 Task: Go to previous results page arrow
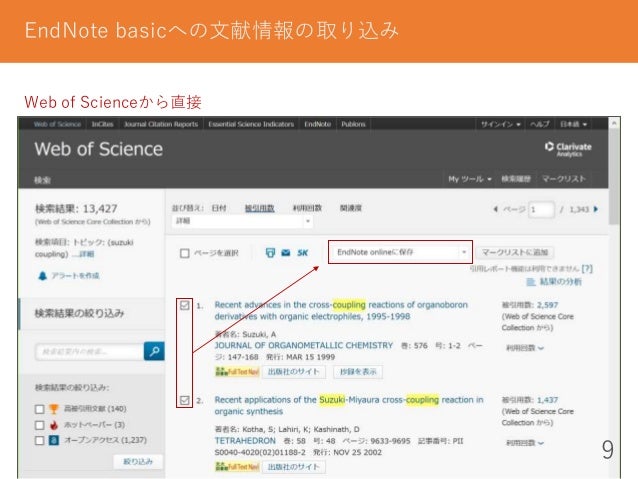[x=495, y=209]
